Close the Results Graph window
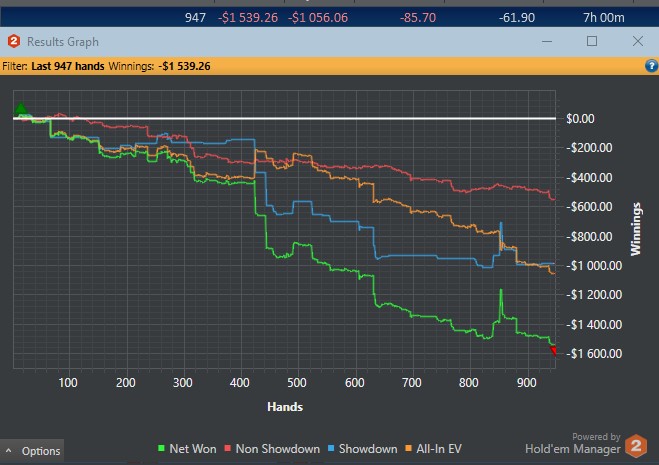 point(638,41)
